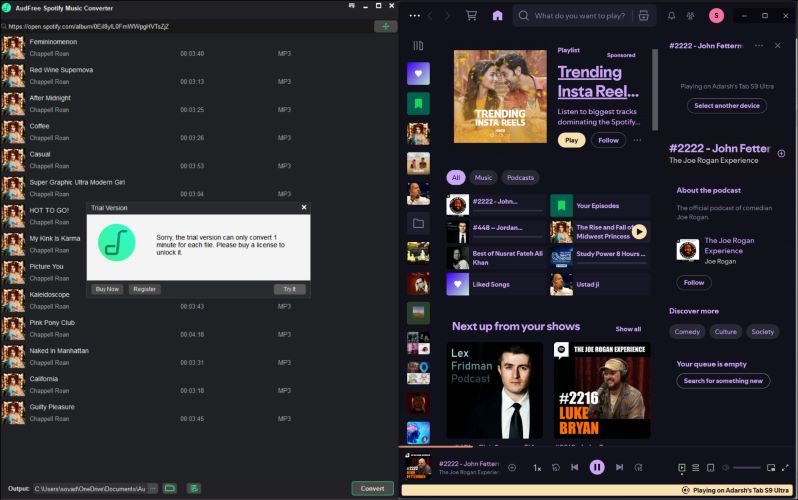Open What's New notification bell

[672, 16]
